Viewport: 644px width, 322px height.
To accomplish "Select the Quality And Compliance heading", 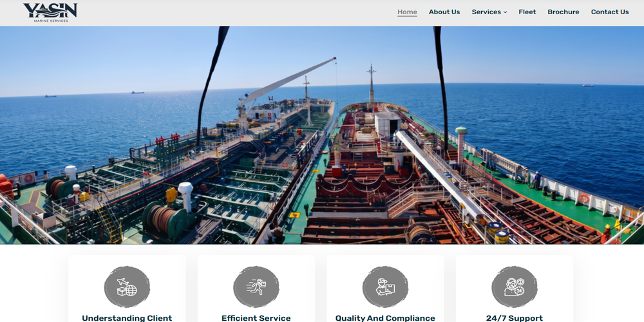I will click(385, 318).
